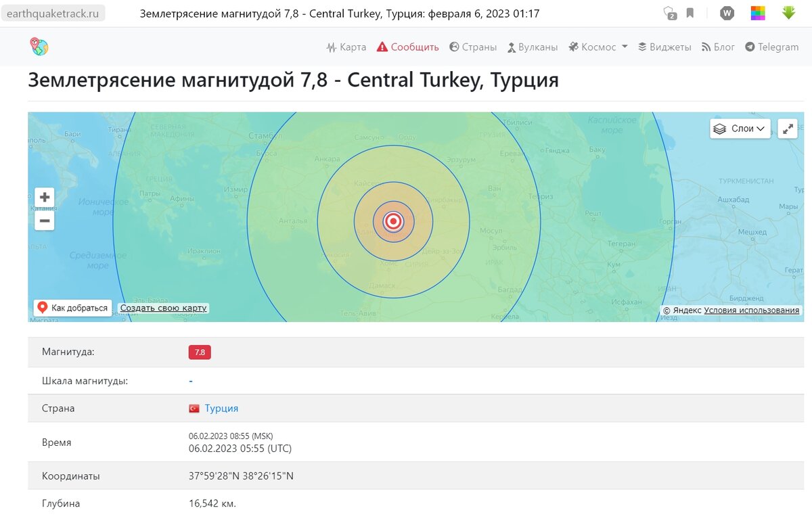
Task: Toggle the shield extension showing badge 2
Action: tap(667, 12)
